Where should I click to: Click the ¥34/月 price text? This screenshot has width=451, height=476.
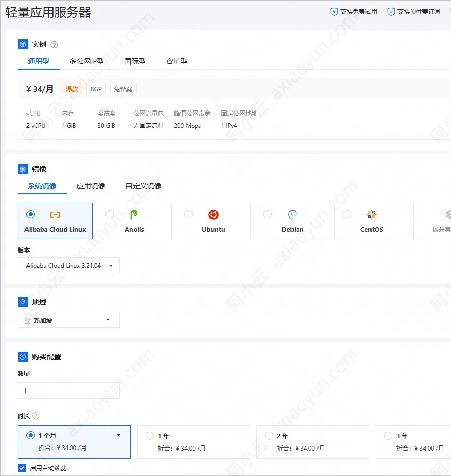coord(40,89)
